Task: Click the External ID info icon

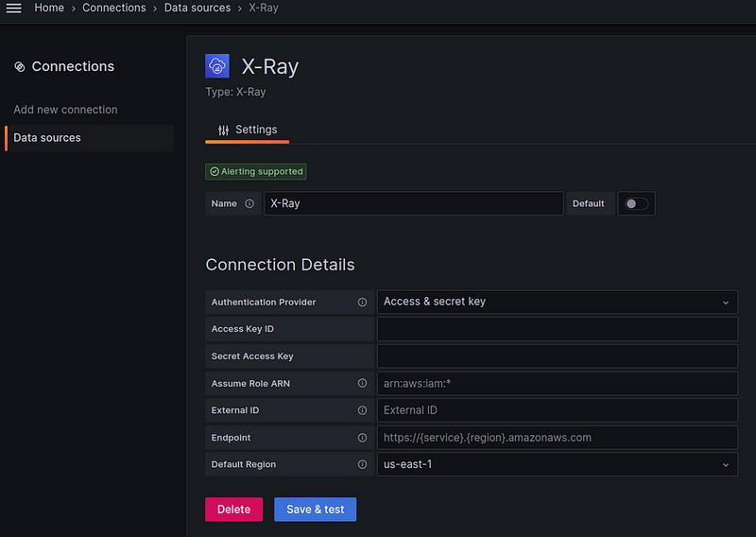Action: coord(362,410)
